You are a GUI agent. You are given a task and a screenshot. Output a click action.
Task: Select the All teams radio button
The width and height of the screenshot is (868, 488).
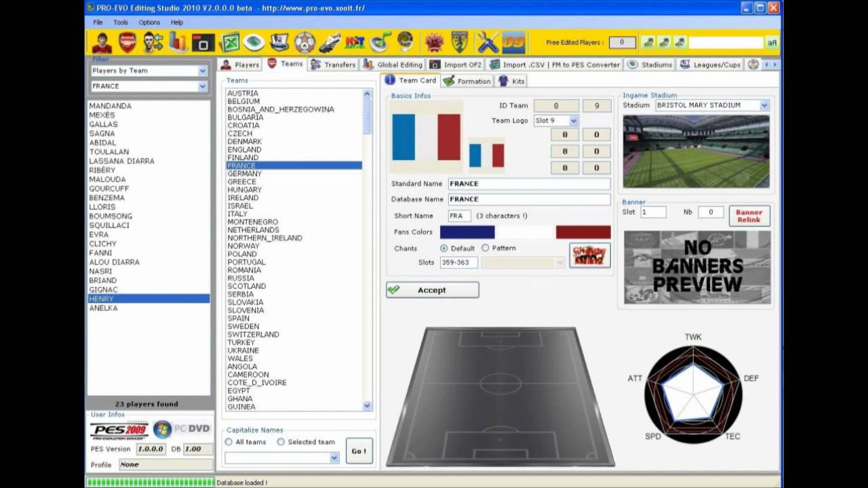click(x=229, y=442)
